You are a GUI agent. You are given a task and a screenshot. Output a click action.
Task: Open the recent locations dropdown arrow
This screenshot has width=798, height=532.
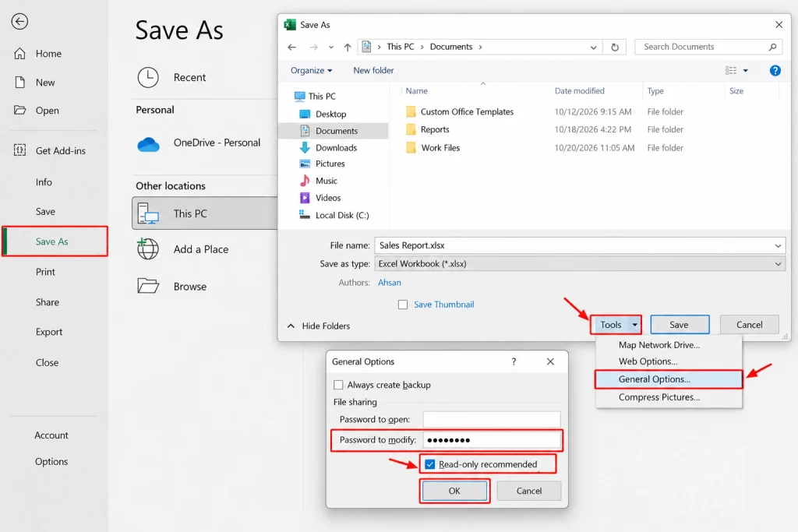click(331, 48)
